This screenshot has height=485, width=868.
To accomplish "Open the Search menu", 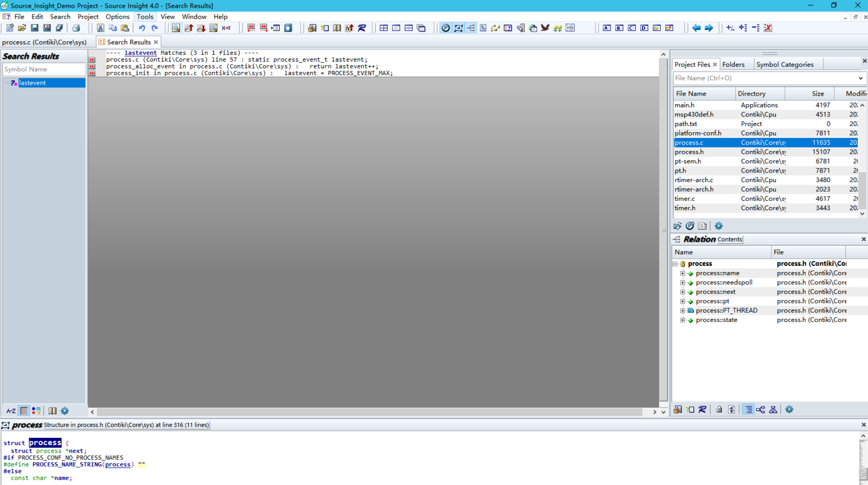I will tap(60, 16).
